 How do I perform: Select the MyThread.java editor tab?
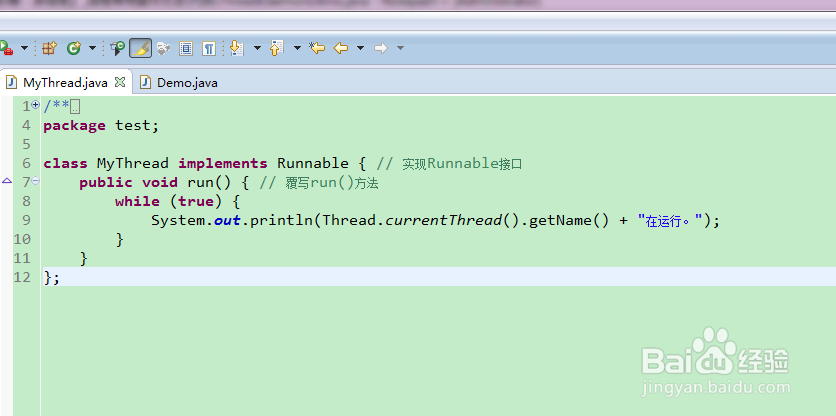(x=65, y=83)
